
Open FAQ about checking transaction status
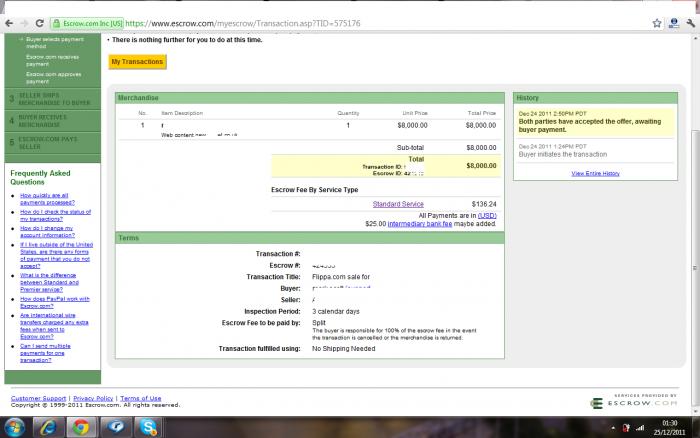tap(55, 215)
